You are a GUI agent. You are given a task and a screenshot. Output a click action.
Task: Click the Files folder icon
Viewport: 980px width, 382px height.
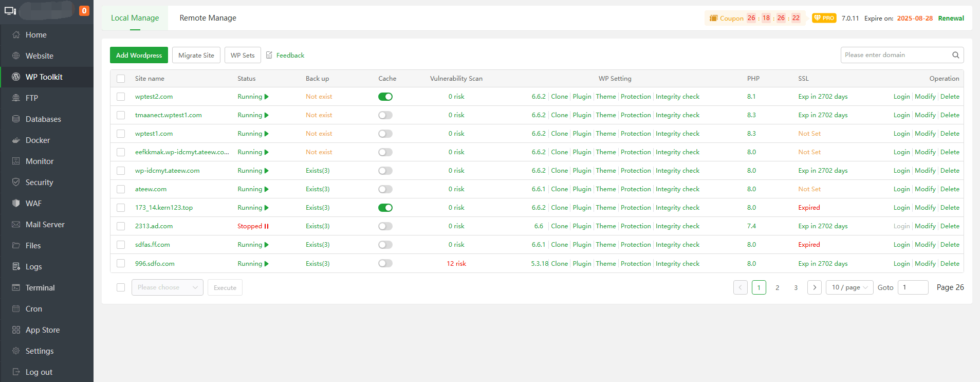[x=16, y=246]
